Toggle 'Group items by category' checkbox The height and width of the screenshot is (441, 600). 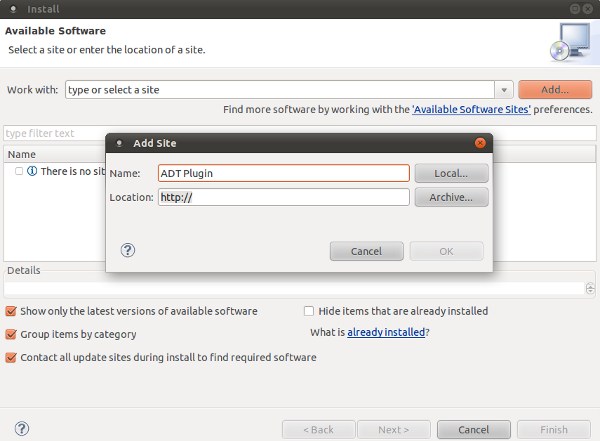click(11, 334)
